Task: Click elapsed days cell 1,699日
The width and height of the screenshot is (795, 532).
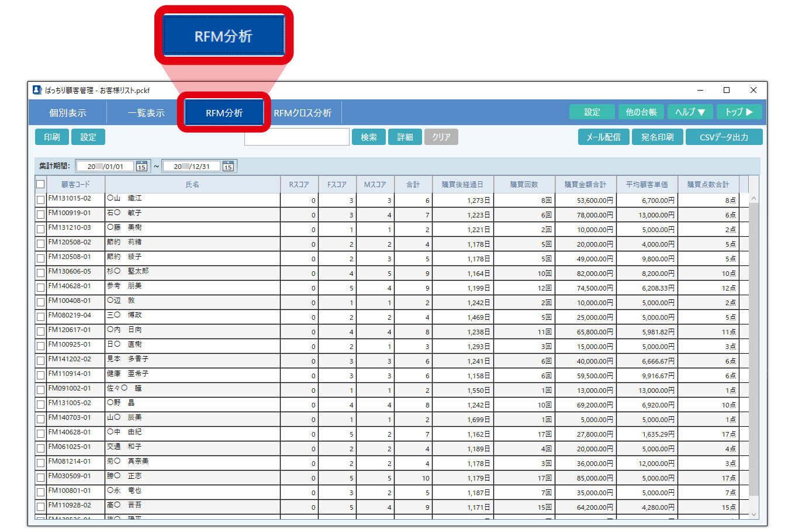Action: click(x=463, y=419)
